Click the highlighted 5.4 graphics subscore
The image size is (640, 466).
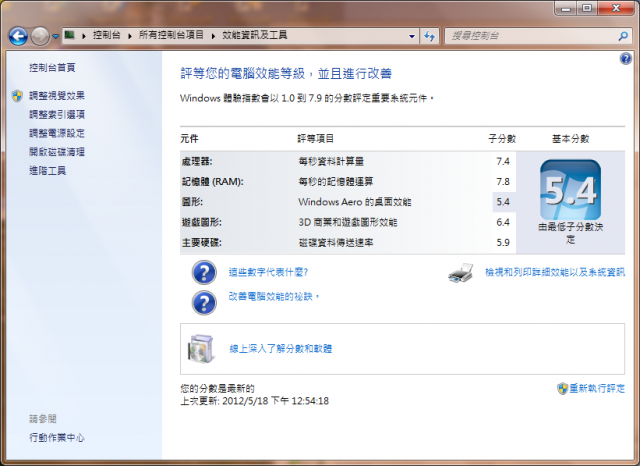(503, 202)
